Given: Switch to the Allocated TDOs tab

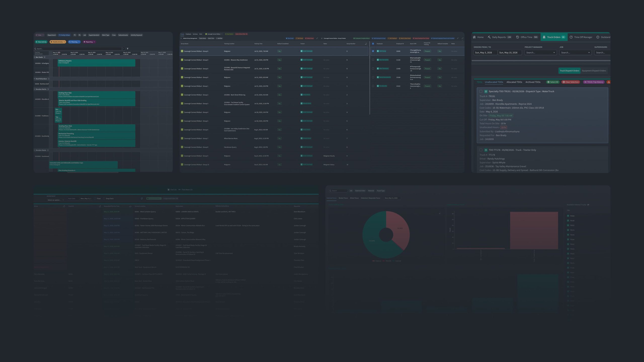Looking at the screenshot, I should click(514, 82).
